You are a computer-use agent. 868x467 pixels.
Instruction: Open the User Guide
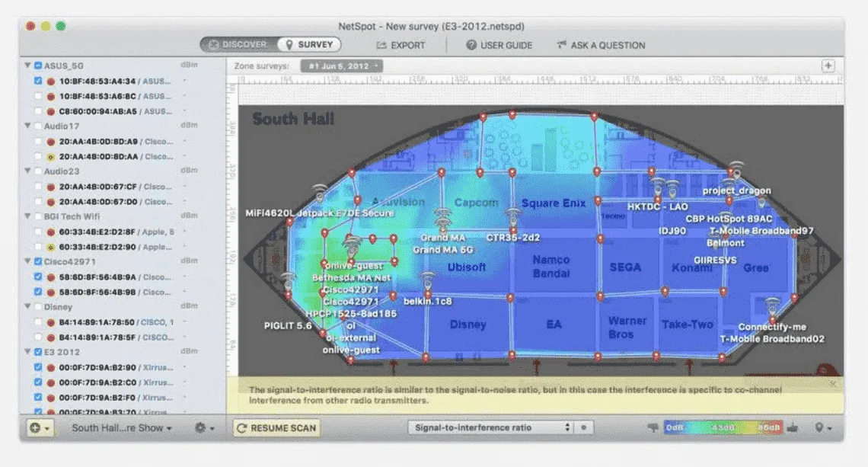(499, 45)
